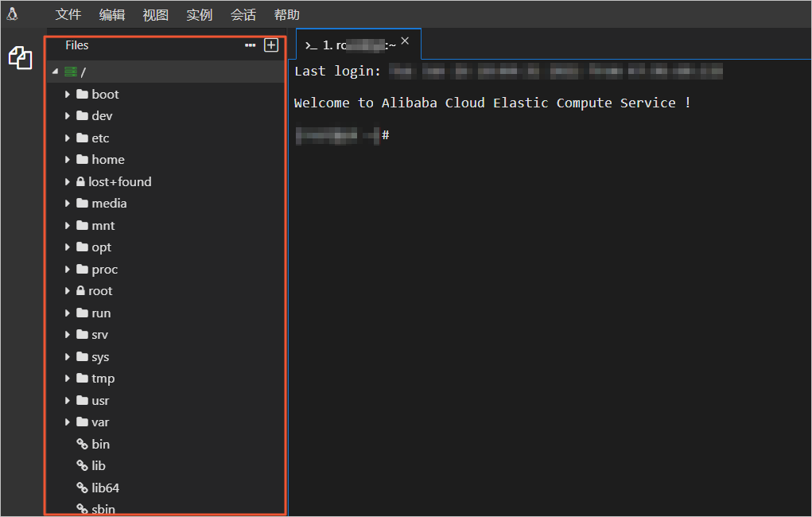The height and width of the screenshot is (517, 812).
Task: Select the root server drive icon
Action: tap(71, 72)
